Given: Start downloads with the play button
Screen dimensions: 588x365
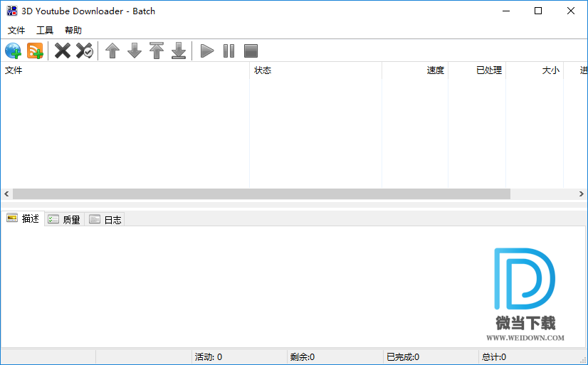Looking at the screenshot, I should (x=207, y=51).
